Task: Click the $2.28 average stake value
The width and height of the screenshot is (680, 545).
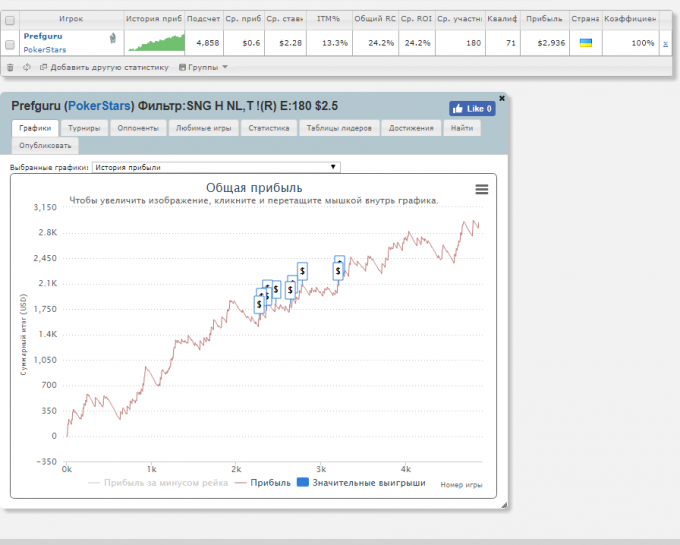Action: click(x=291, y=43)
